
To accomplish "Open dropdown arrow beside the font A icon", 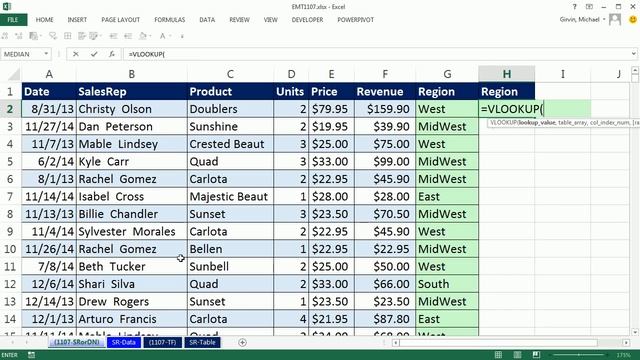I will 170,36.
